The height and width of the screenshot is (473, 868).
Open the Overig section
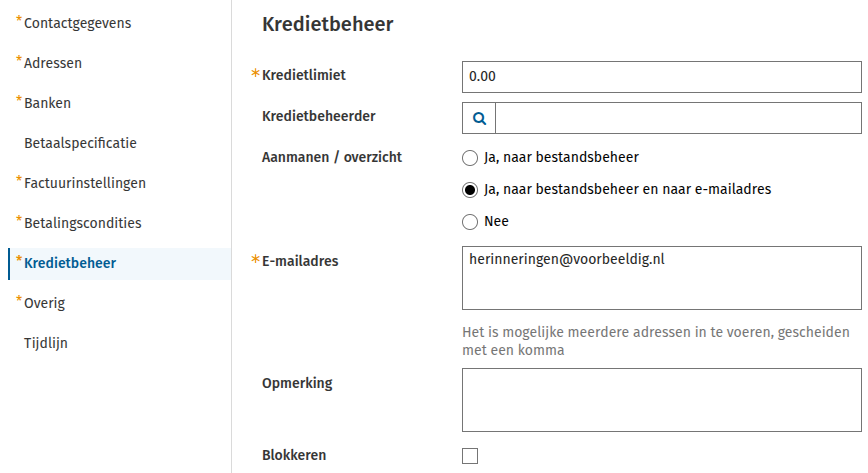click(x=44, y=304)
